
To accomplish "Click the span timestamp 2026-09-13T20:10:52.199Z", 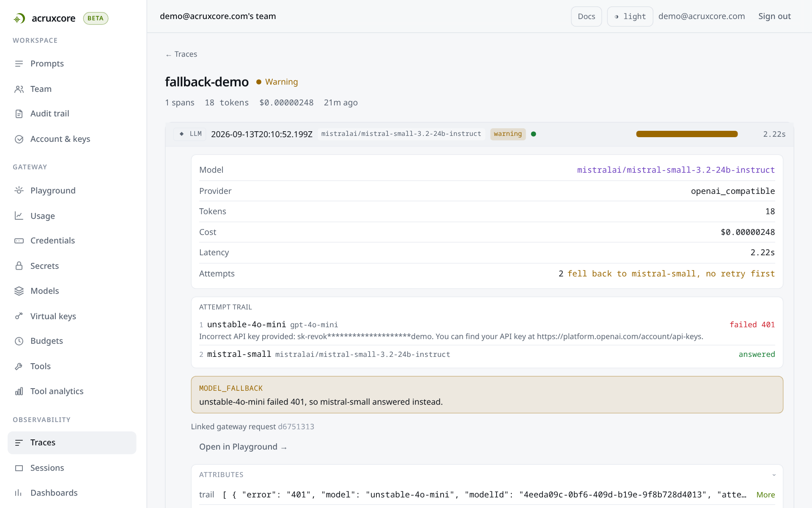I will (x=262, y=134).
